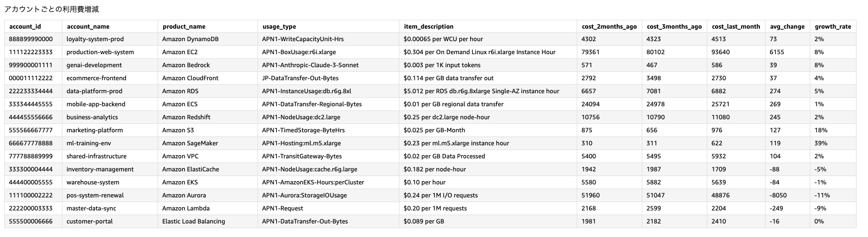868x237 pixels.
Task: Select the mobile-app-backend account name
Action: point(96,104)
